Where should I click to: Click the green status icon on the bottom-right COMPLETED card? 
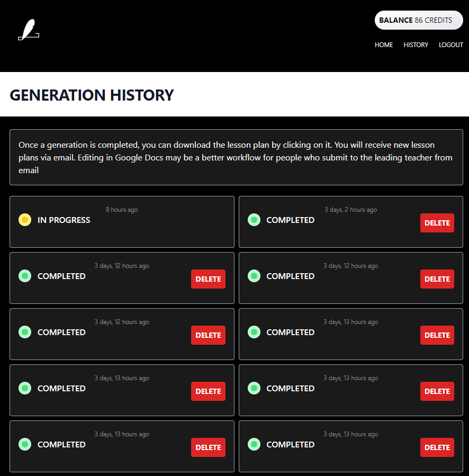click(254, 444)
